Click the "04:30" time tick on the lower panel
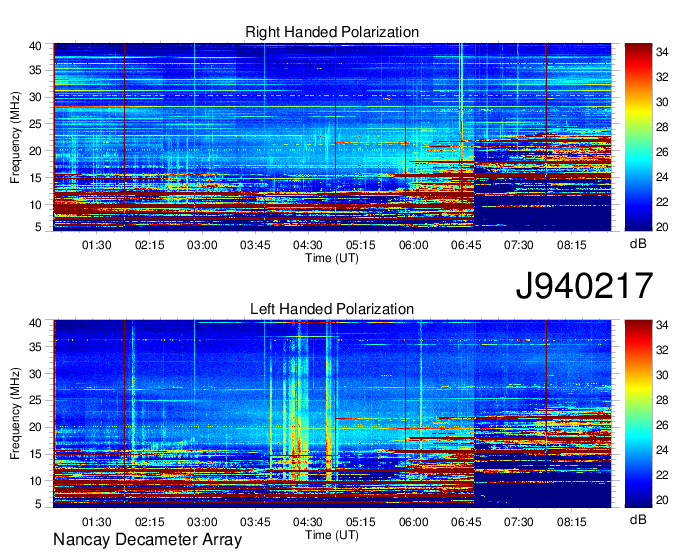This screenshot has width=680, height=552. tap(308, 522)
